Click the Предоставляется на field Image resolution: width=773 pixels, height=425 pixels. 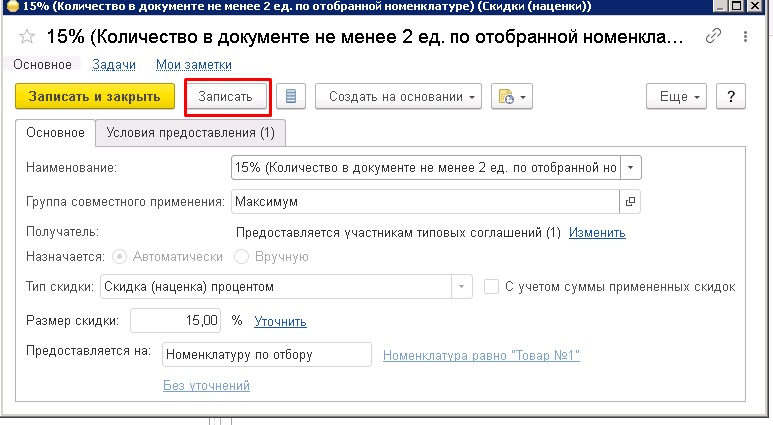267,354
